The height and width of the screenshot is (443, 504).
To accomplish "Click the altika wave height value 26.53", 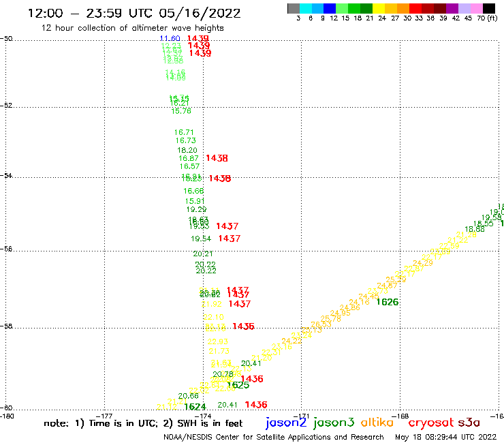I will [321, 324].
